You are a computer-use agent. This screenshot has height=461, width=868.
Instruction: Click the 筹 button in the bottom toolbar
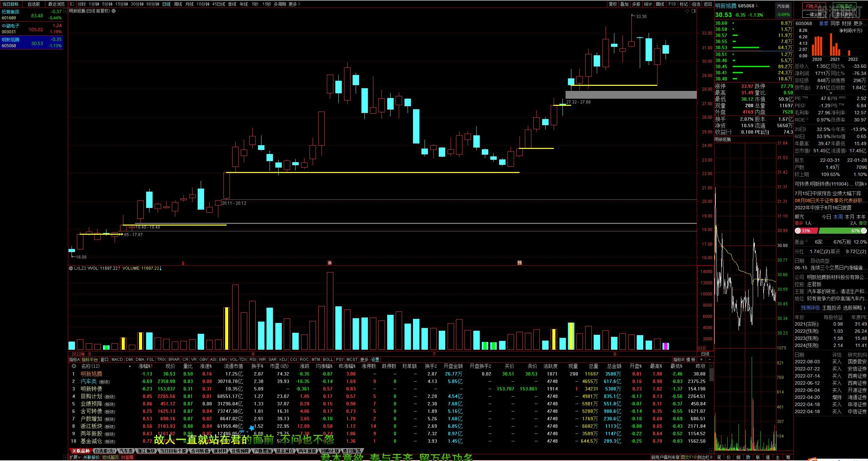coord(788,457)
